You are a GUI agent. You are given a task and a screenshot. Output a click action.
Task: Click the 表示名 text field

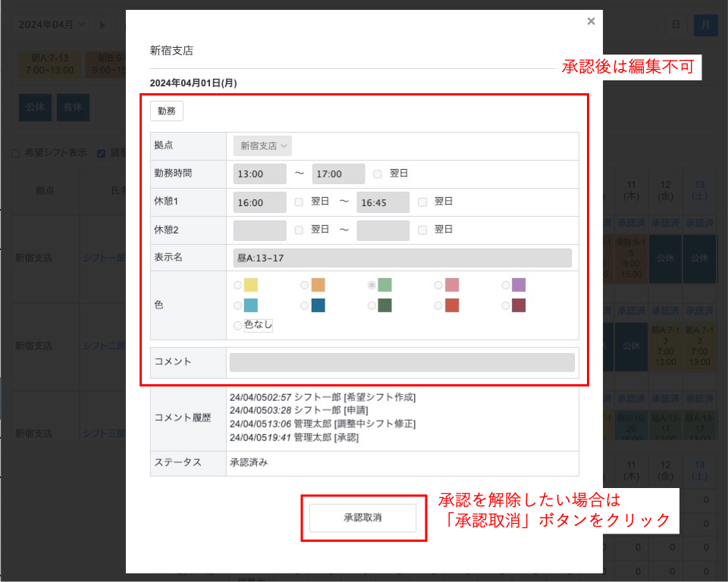tap(402, 258)
